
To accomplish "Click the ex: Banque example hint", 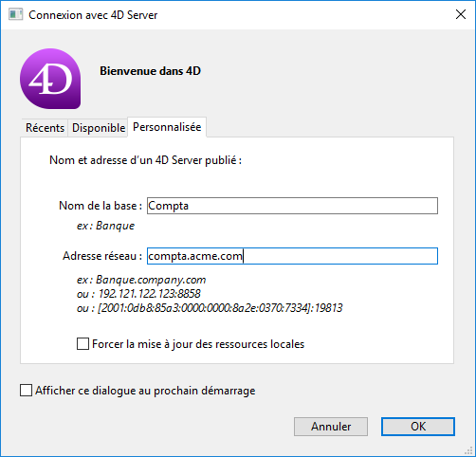I will pyautogui.click(x=105, y=226).
